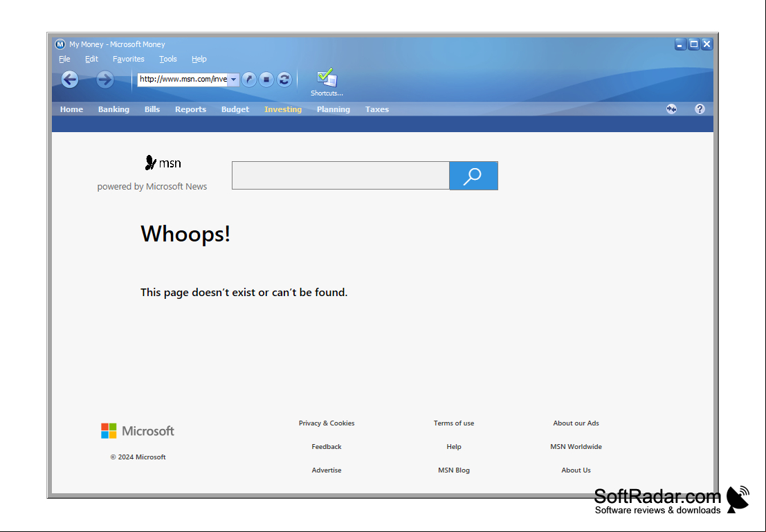Click the MSN Worldwide link

tap(576, 446)
